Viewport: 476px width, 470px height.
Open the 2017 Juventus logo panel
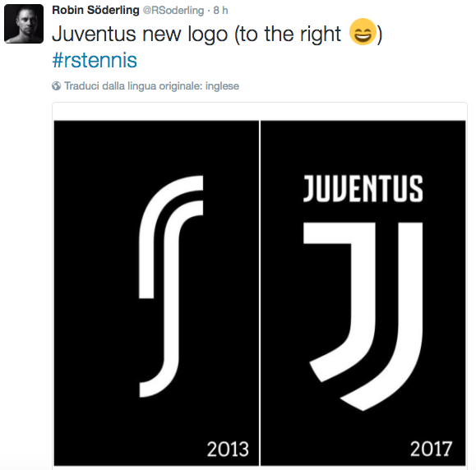363,293
